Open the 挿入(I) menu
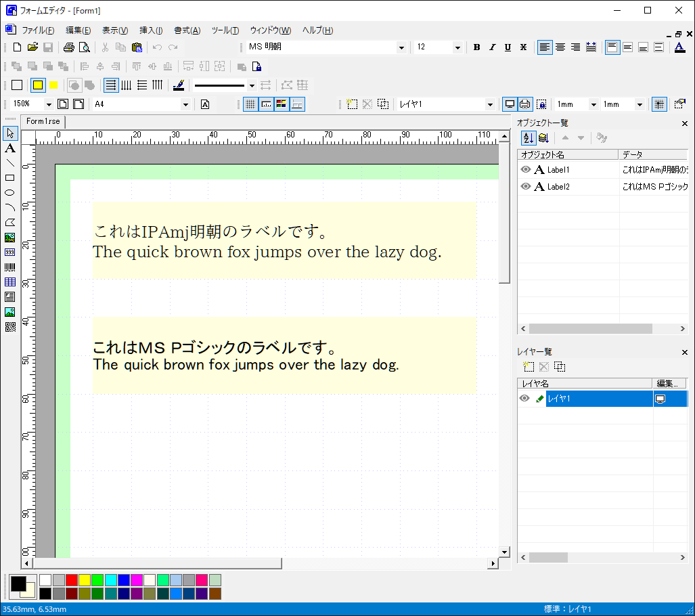The image size is (695, 616). (151, 30)
